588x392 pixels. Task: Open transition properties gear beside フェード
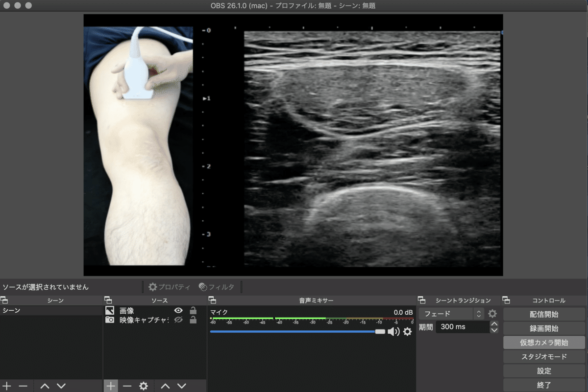click(x=492, y=314)
